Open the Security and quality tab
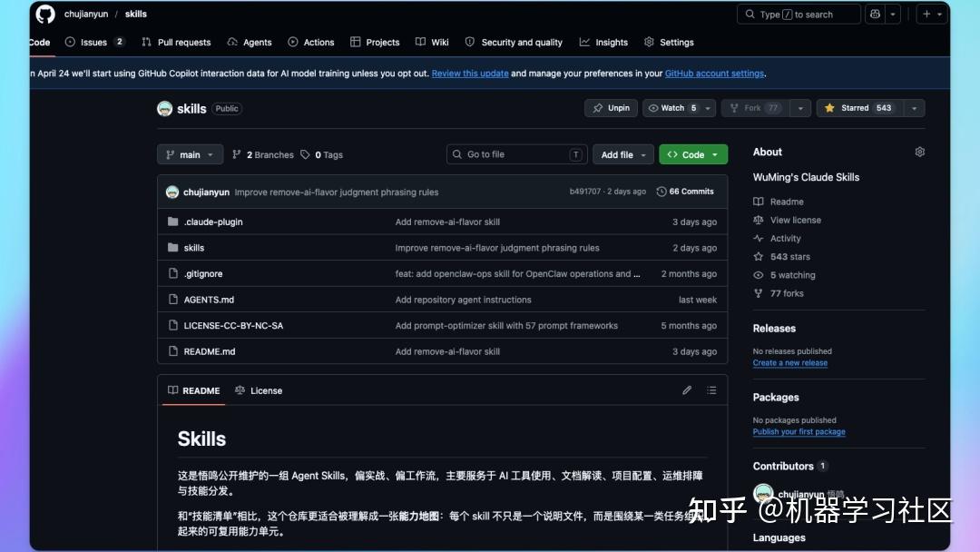Viewport: 980px width, 552px height. tap(513, 42)
